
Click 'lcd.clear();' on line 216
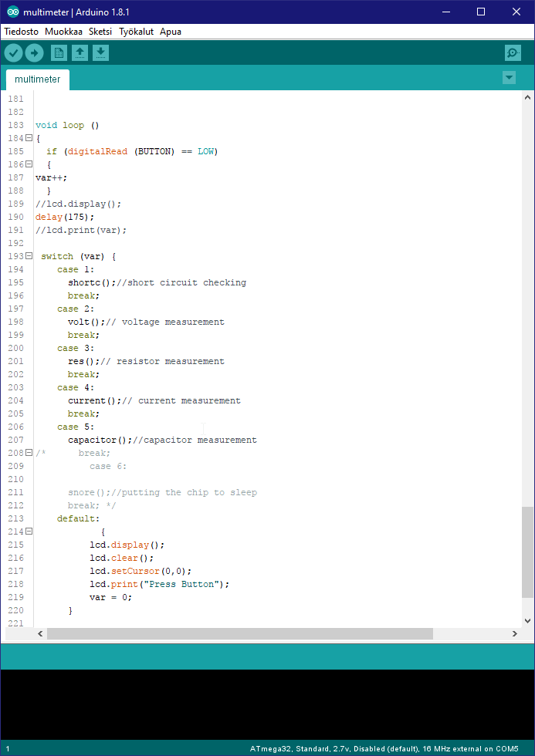pyautogui.click(x=121, y=558)
